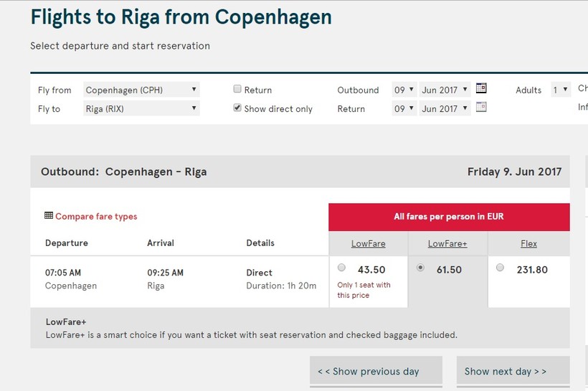
Task: Select the LowFare+ 61.50 radio button
Action: (x=420, y=268)
